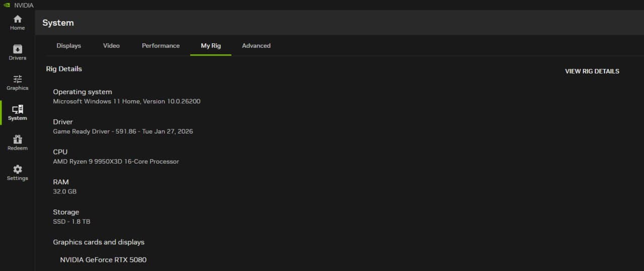Click the VIEW RIG DETAILS button
The width and height of the screenshot is (644, 271).
click(592, 71)
